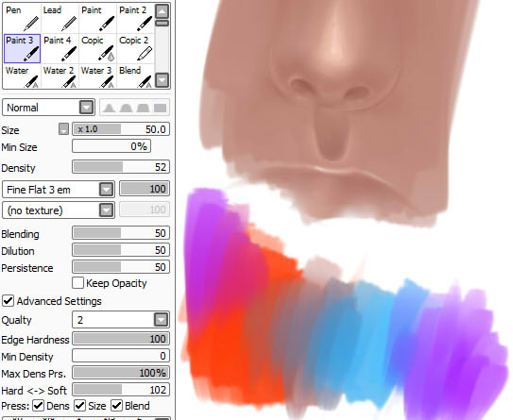Click the disabled texture intensity slider
The height and width of the screenshot is (420, 513).
coord(145,210)
